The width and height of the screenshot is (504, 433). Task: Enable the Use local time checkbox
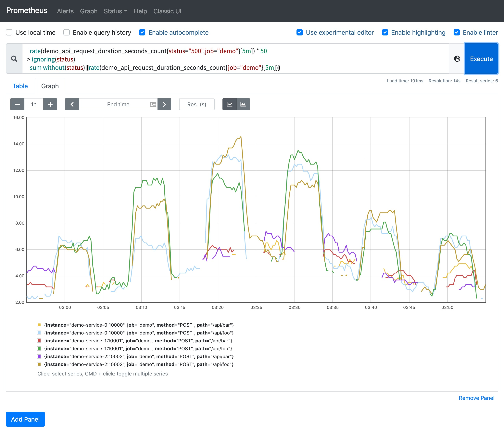coord(9,32)
